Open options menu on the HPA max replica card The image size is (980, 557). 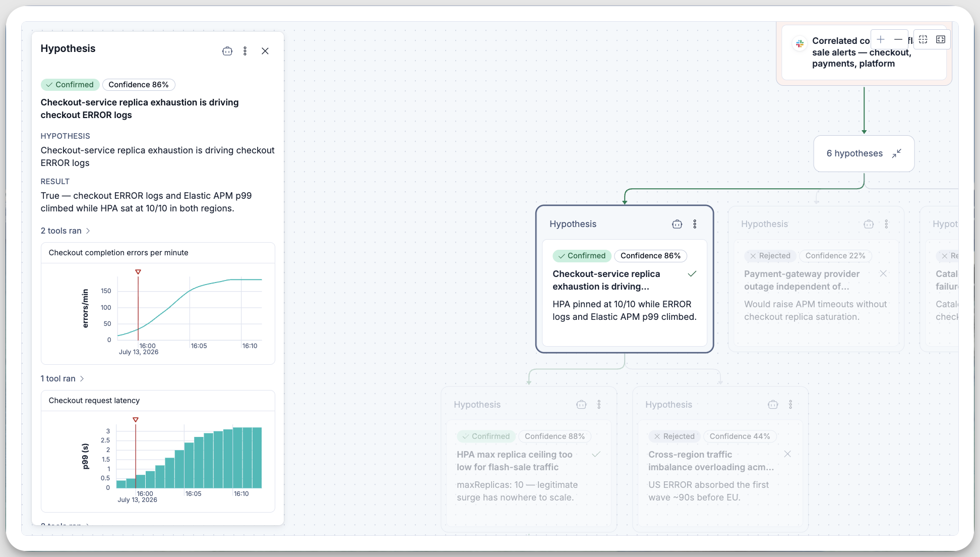[x=599, y=405]
